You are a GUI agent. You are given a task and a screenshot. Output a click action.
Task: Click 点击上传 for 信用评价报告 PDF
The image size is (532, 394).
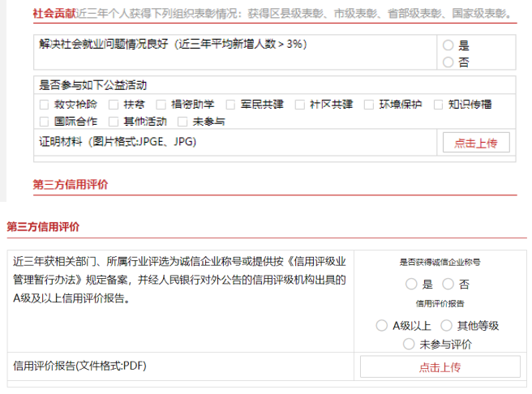(440, 367)
